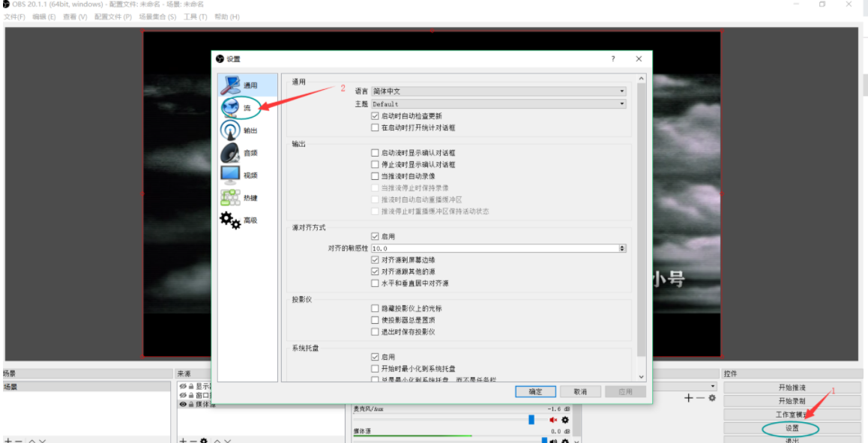The height and width of the screenshot is (443, 868).
Task: Click the 设置 button in 控件 panel
Action: pyautogui.click(x=792, y=428)
